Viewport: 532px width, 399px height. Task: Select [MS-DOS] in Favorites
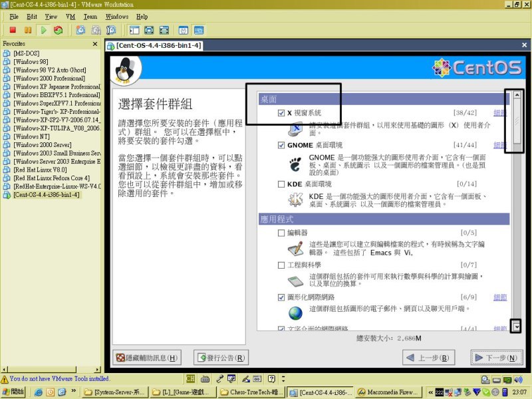coord(27,53)
